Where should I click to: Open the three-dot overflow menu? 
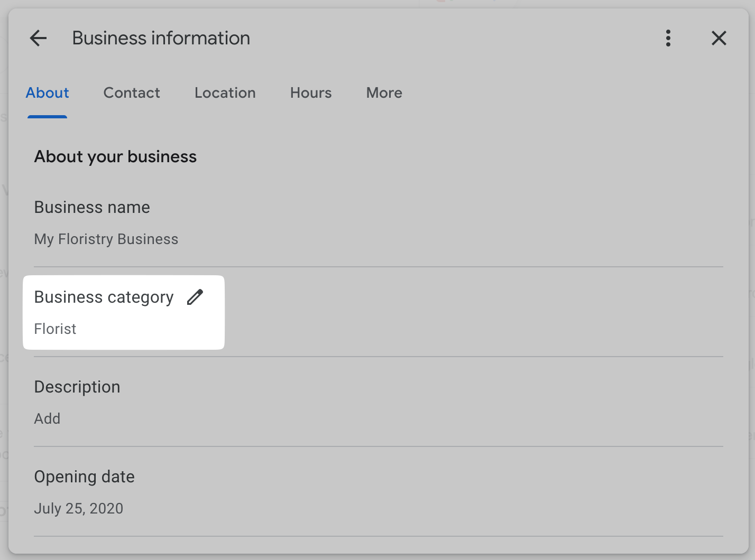tap(668, 38)
